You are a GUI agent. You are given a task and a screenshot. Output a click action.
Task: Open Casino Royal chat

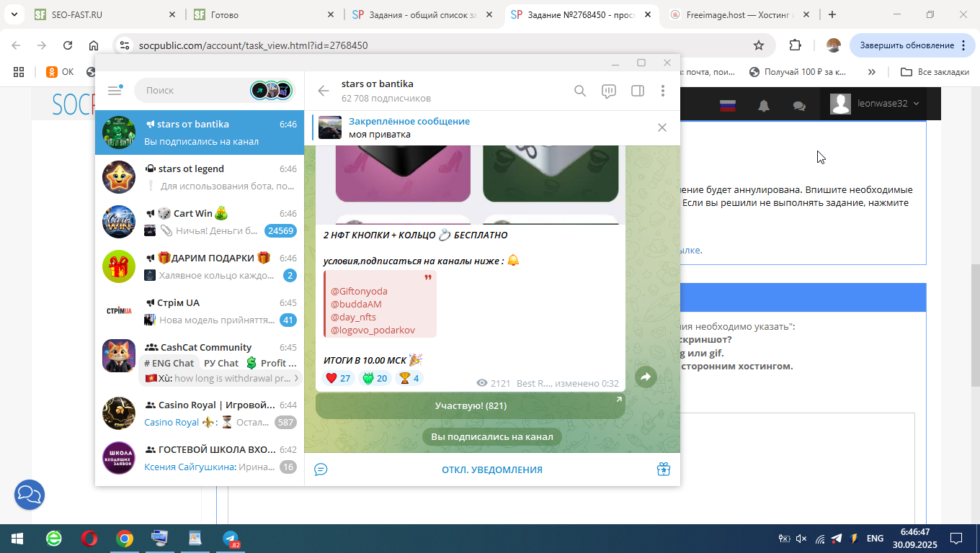(200, 413)
